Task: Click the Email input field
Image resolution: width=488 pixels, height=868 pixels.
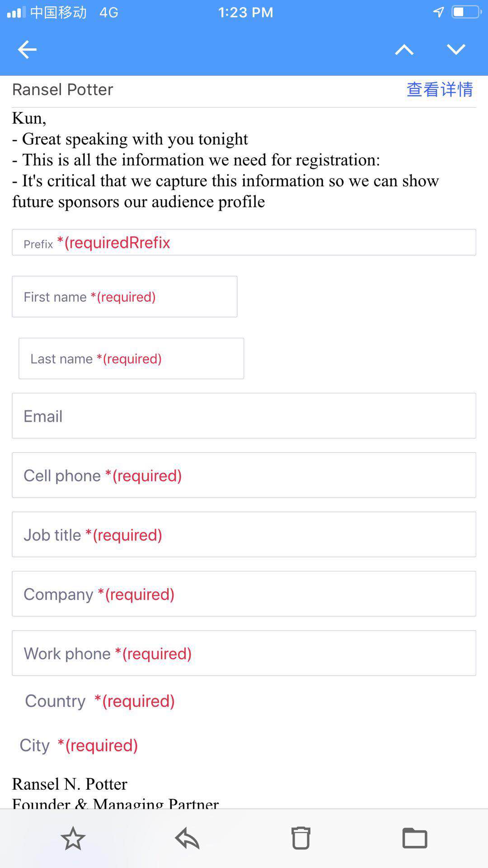Action: [x=244, y=416]
